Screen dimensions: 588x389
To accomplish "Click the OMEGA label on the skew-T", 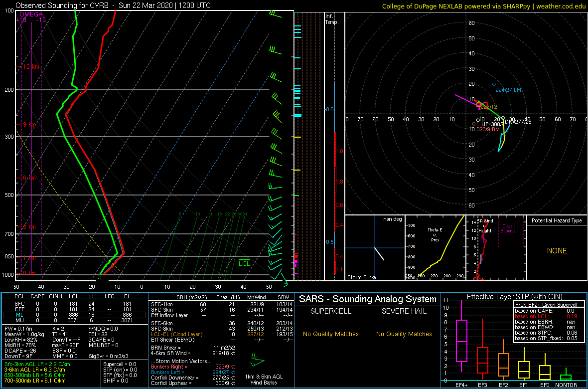I will click(x=31, y=14).
